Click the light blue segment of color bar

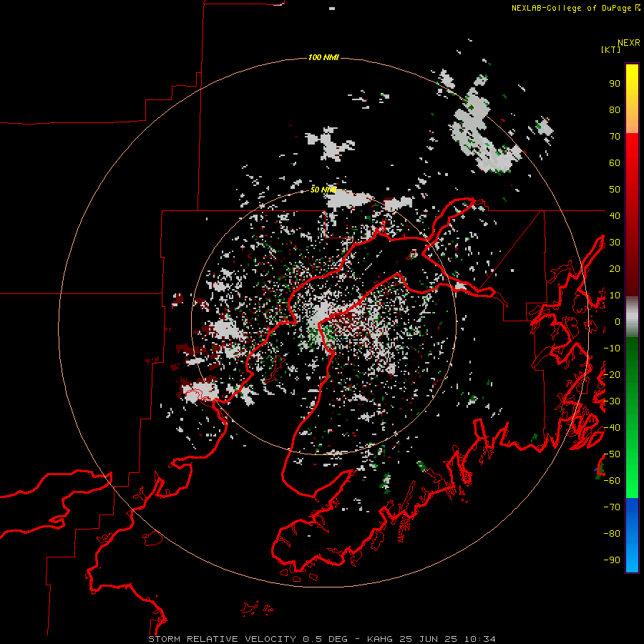click(x=632, y=555)
